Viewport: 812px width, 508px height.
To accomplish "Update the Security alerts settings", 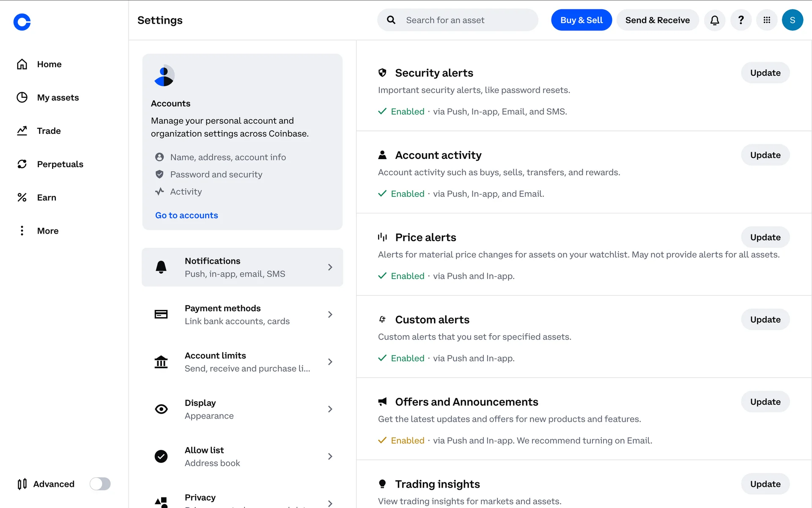I will pyautogui.click(x=765, y=73).
